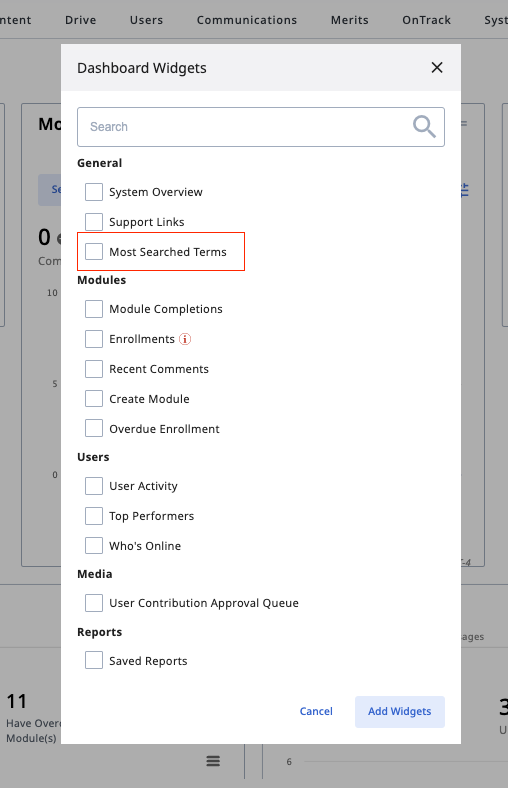This screenshot has height=788, width=508.
Task: Click the widget Search input field
Action: [261, 127]
